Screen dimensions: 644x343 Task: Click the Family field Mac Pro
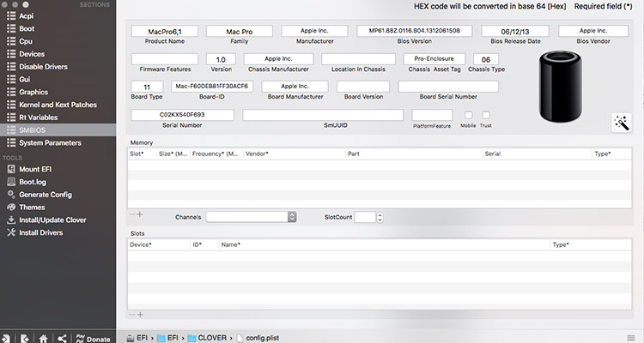pos(240,31)
